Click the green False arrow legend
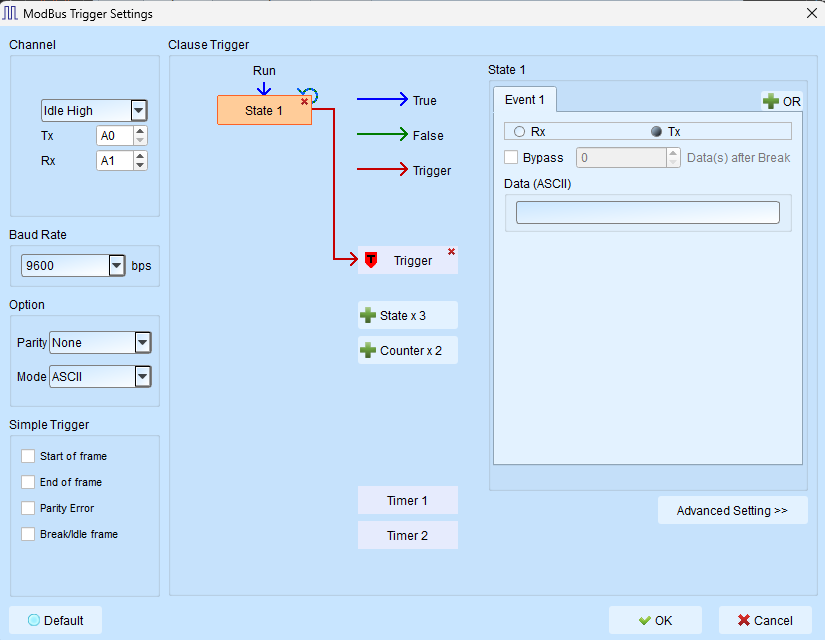The width and height of the screenshot is (825, 640). pyautogui.click(x=383, y=134)
